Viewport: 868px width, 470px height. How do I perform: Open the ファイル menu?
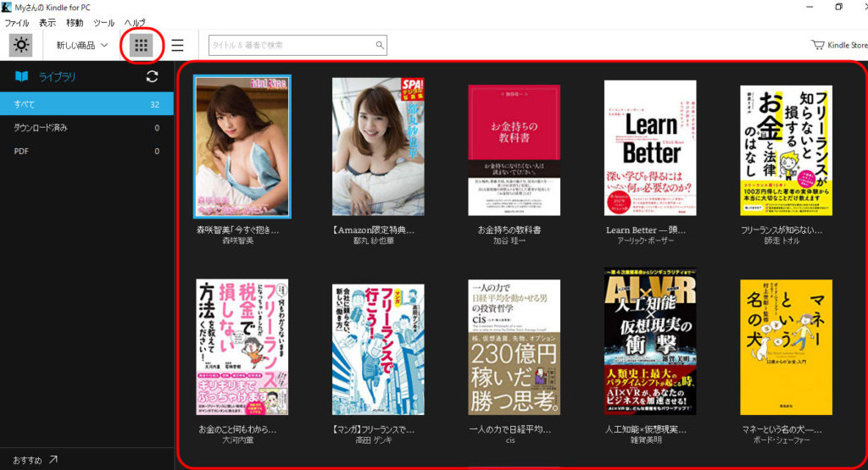pos(17,23)
